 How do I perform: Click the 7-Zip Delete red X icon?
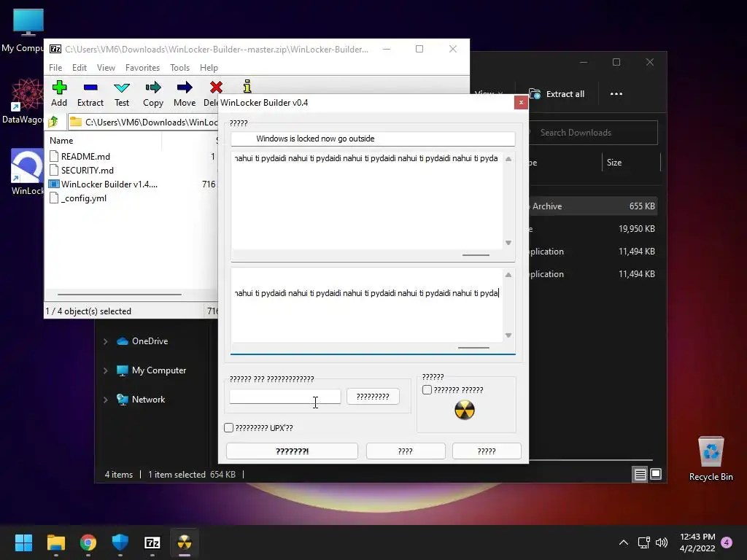[216, 87]
